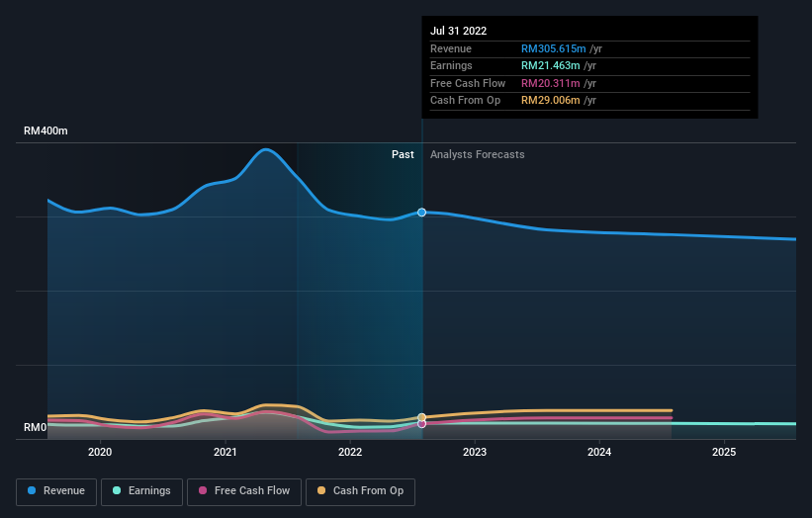Viewport: 812px width, 518px height.
Task: Click the Jul 31 2022 tooltip date
Action: pyautogui.click(x=458, y=31)
